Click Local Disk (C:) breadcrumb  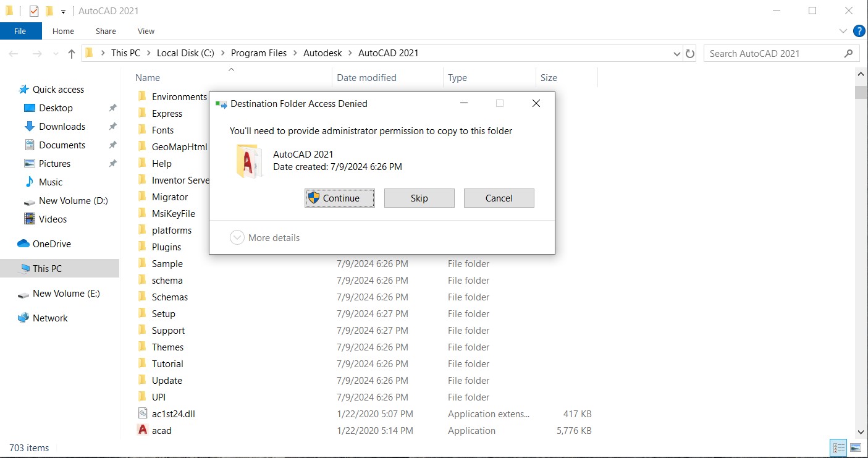[x=185, y=53]
